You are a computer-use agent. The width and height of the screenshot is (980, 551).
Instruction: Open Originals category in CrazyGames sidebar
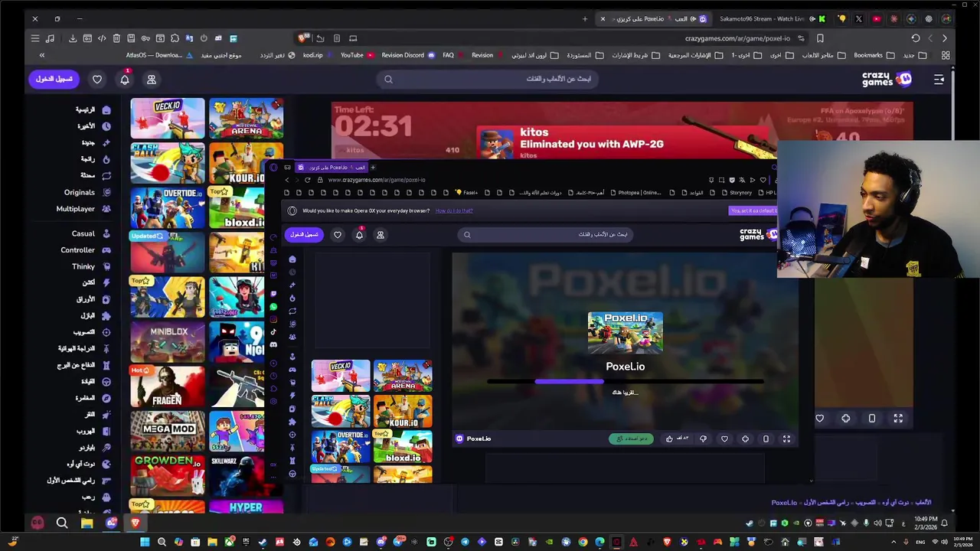(87, 192)
